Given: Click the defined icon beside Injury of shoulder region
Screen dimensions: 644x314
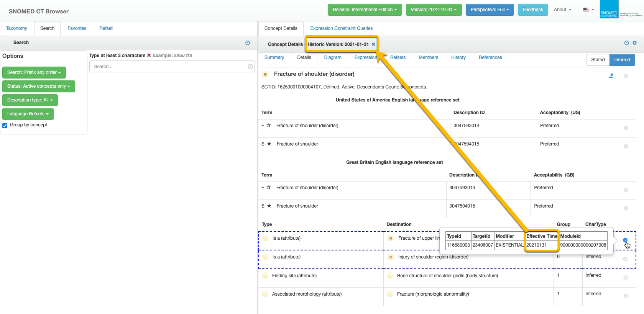Looking at the screenshot, I should pyautogui.click(x=391, y=257).
